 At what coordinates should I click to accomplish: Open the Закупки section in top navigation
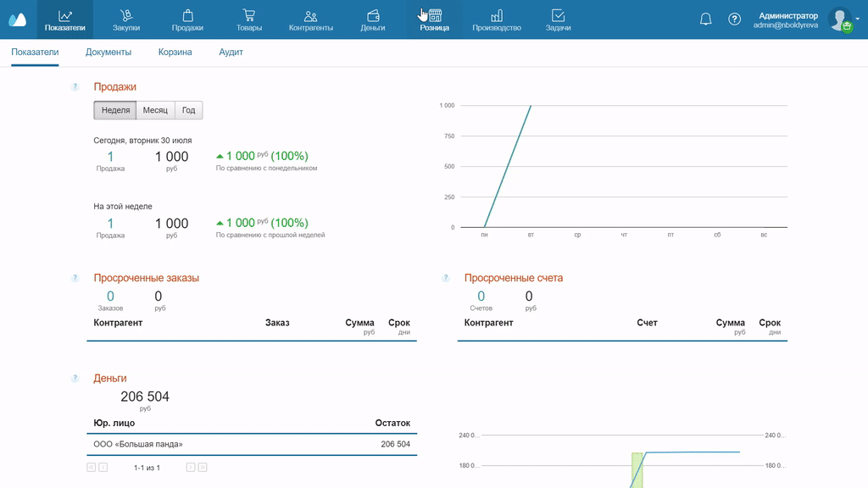pos(126,19)
